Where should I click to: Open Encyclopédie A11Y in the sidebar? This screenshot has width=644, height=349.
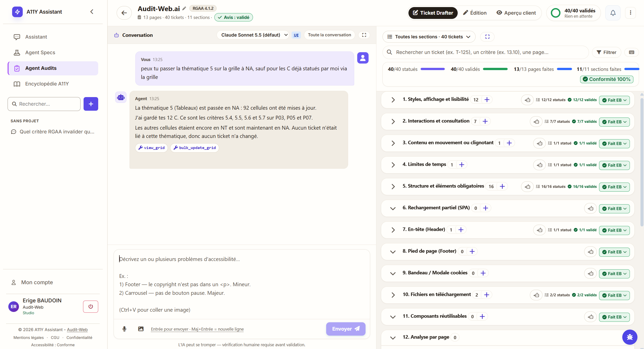pyautogui.click(x=53, y=84)
